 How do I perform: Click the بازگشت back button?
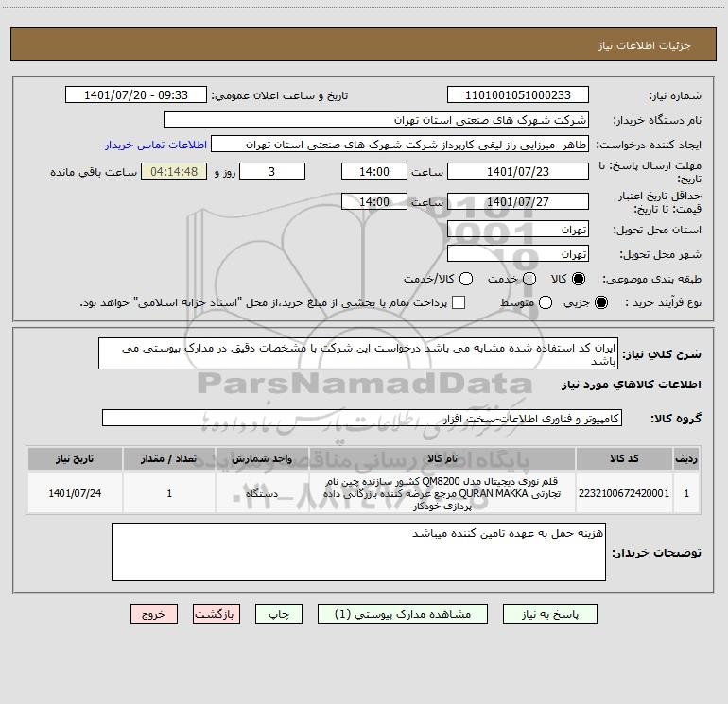tap(217, 614)
